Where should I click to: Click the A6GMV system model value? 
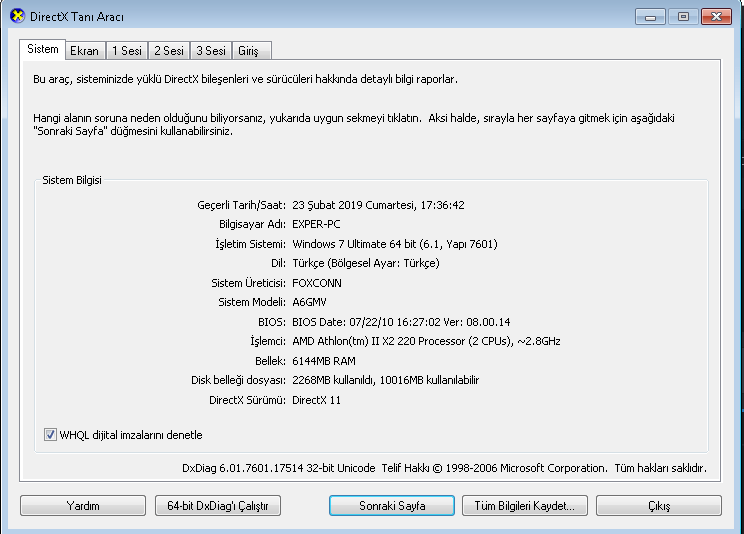click(309, 302)
